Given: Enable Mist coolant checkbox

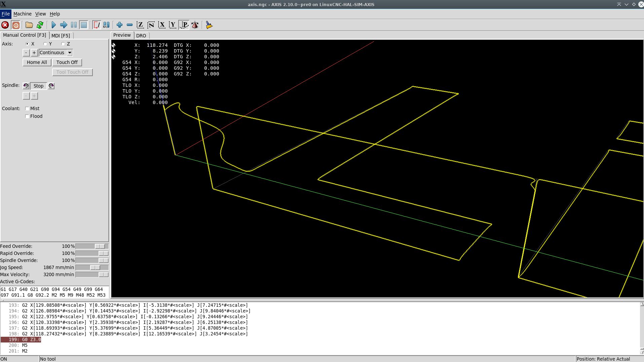Looking at the screenshot, I should coord(27,108).
